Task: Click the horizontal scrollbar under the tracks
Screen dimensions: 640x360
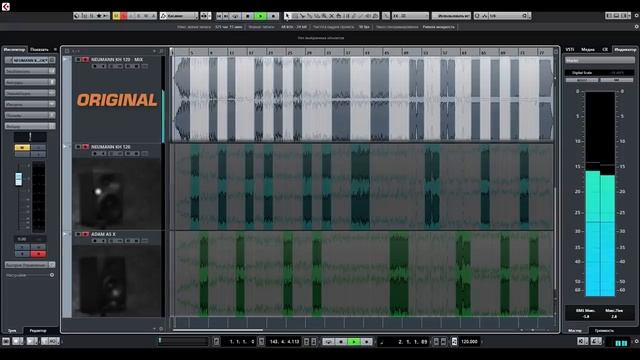Action: (x=218, y=330)
